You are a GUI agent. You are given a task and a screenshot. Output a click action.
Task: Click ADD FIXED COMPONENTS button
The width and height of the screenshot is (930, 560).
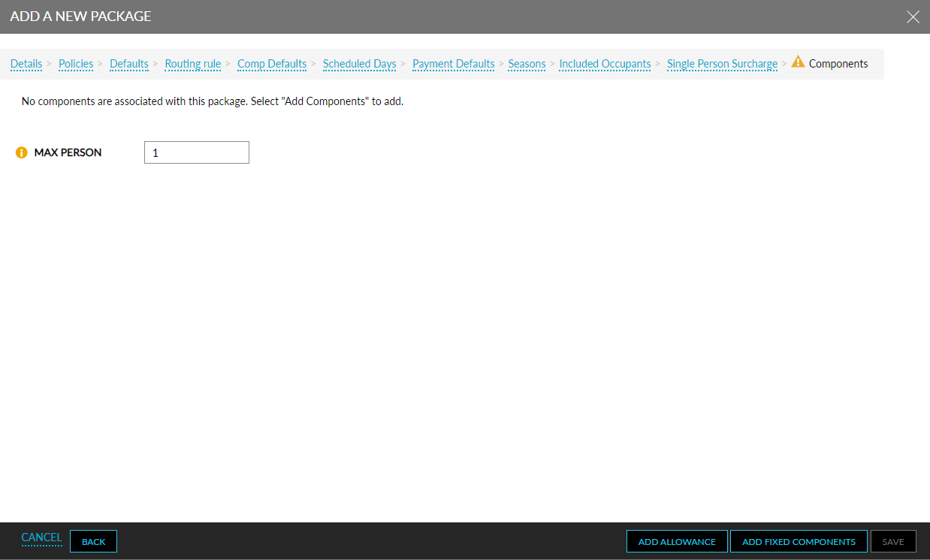(799, 541)
